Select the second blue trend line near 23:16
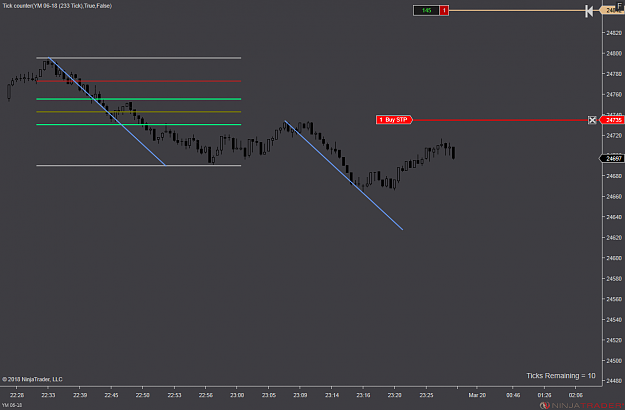The width and height of the screenshot is (625, 410). 344,175
